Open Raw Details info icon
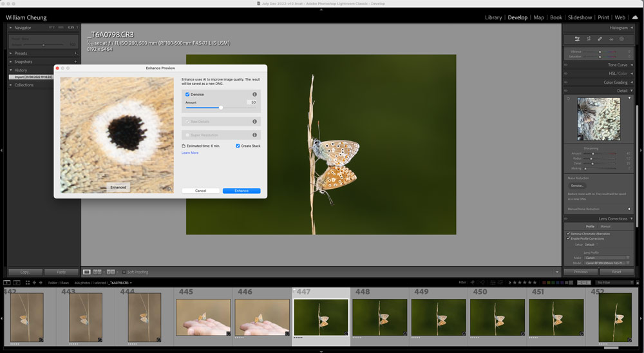 [x=254, y=122]
